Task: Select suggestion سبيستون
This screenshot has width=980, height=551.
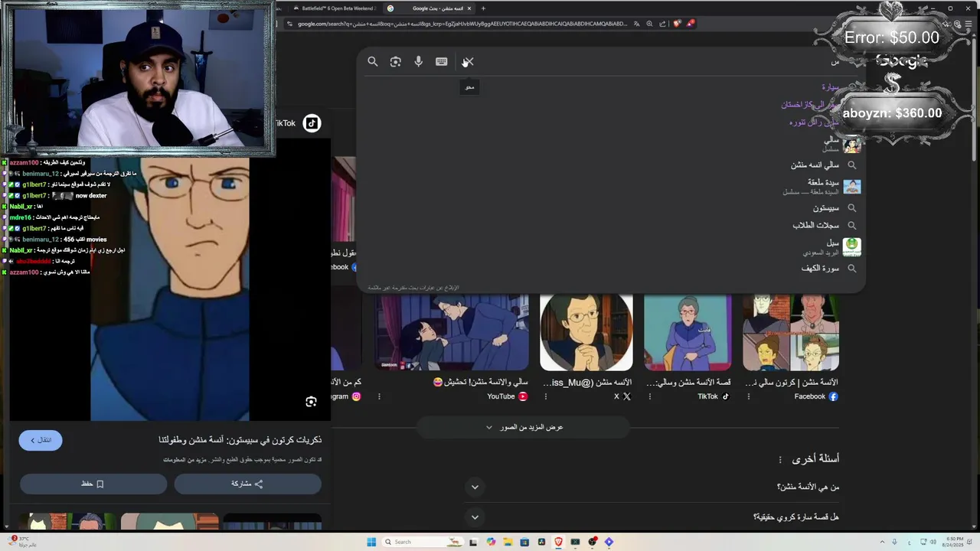Action: pos(826,208)
